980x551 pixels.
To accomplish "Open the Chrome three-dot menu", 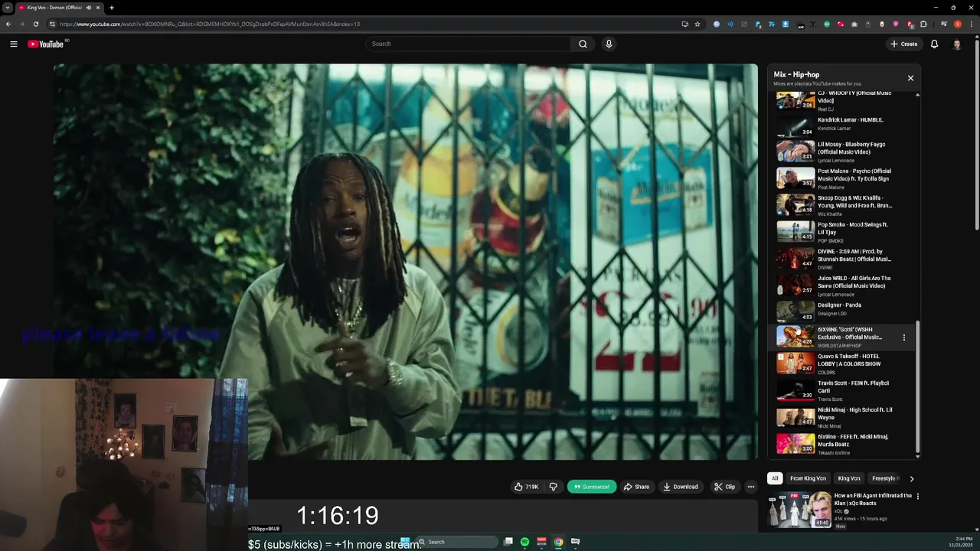I will tap(970, 24).
